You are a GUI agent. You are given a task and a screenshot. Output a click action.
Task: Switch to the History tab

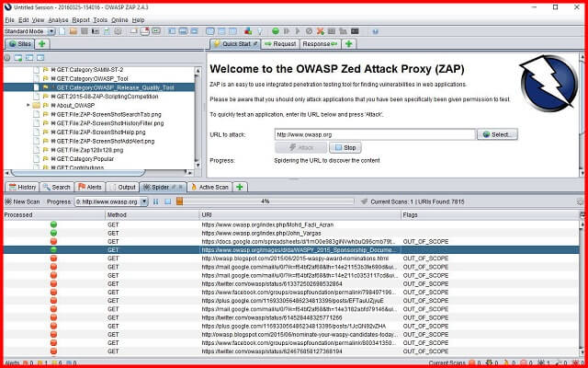22,187
